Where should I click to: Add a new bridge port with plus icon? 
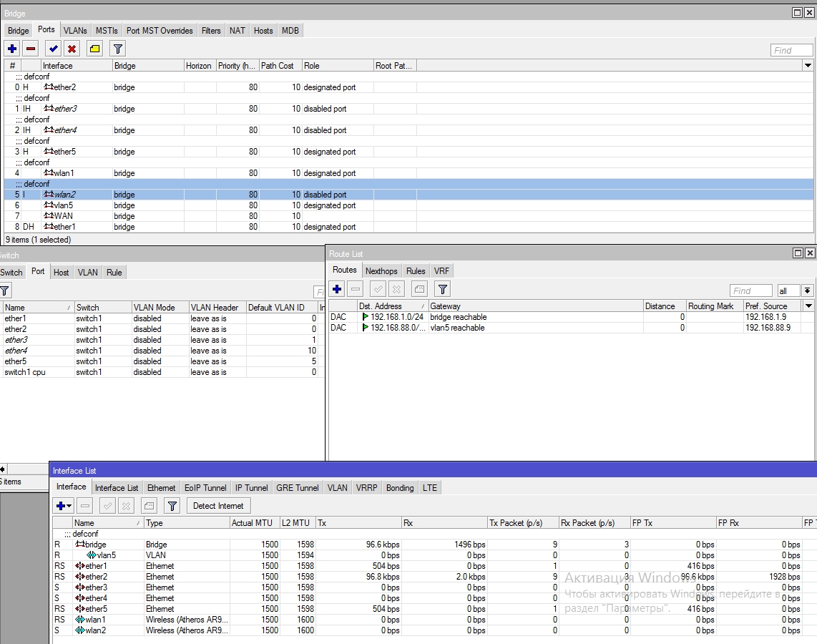[12, 49]
